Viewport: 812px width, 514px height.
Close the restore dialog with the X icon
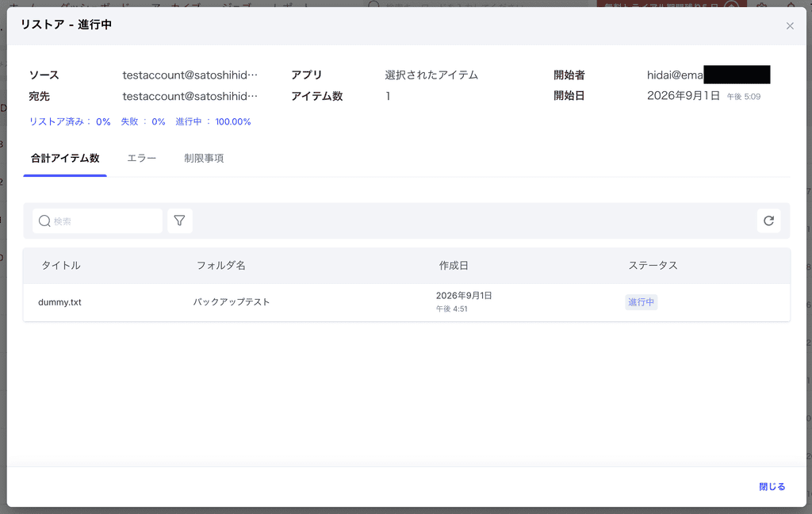click(790, 26)
